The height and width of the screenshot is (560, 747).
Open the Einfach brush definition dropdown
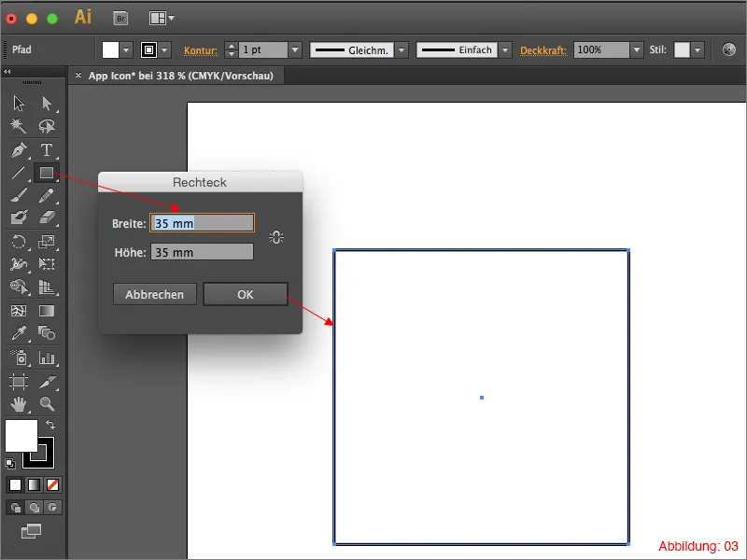click(x=505, y=49)
